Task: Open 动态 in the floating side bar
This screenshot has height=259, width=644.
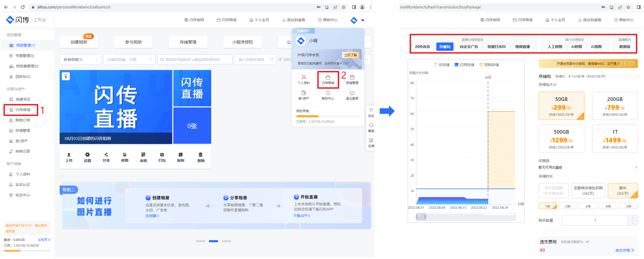Action: coord(371,113)
